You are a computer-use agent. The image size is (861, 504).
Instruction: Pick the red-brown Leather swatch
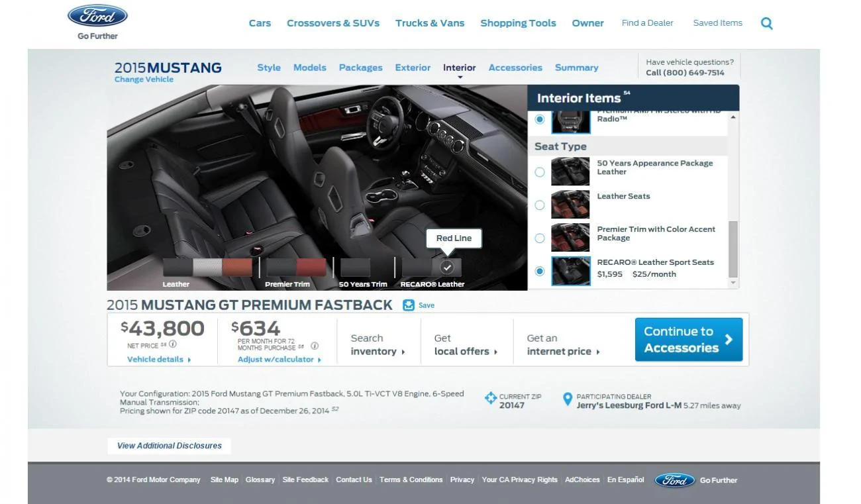point(237,268)
